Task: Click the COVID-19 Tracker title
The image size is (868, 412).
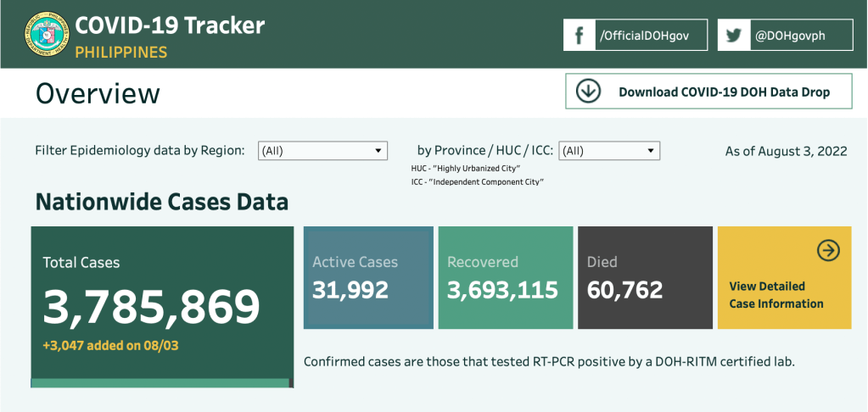Action: click(170, 25)
